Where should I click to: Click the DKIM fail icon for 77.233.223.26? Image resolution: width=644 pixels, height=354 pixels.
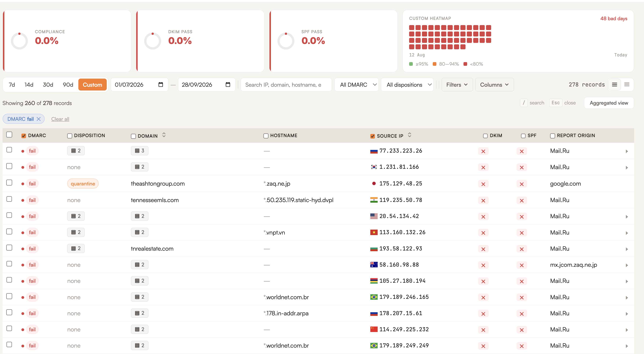483,151
